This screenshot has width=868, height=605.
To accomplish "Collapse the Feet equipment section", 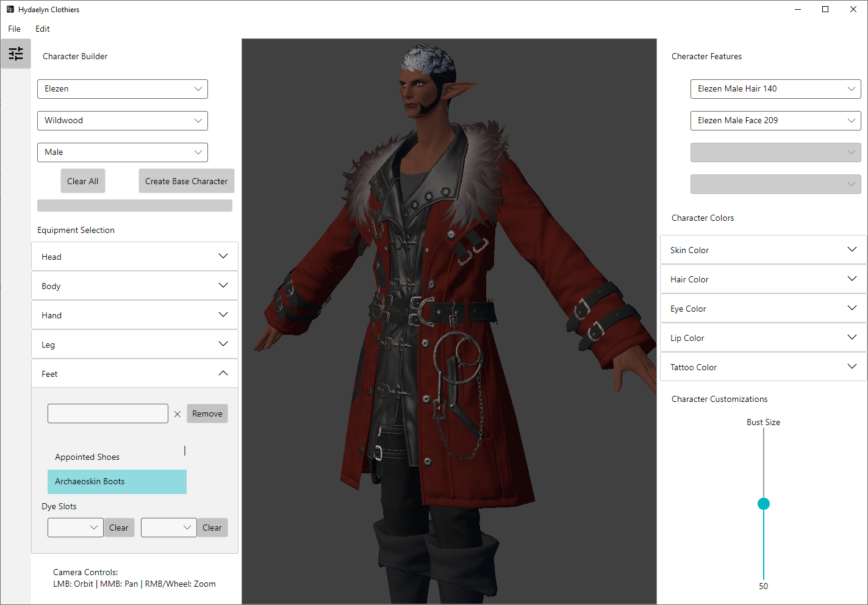I will (x=135, y=374).
